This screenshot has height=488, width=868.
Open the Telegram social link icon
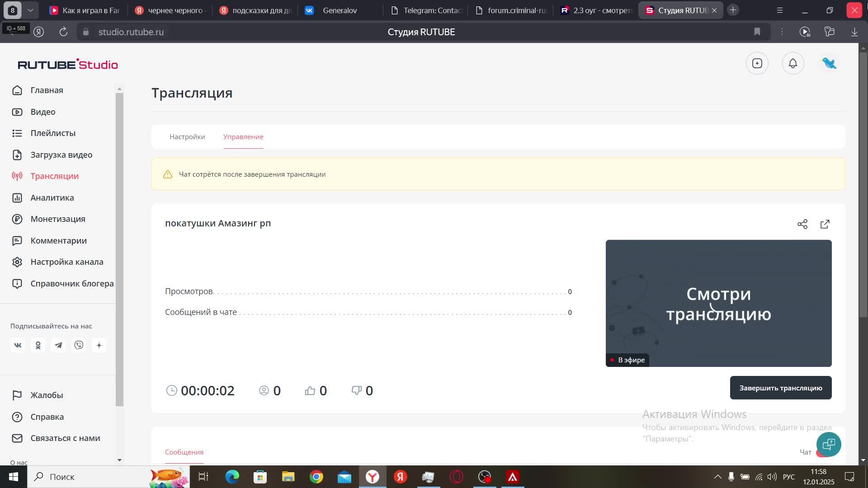click(x=58, y=345)
